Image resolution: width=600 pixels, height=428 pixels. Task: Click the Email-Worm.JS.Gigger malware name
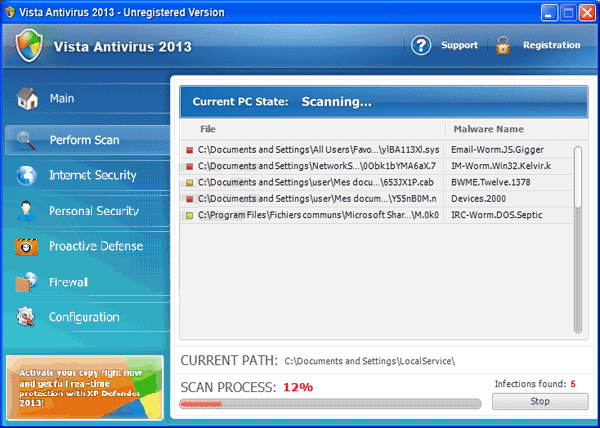pos(497,150)
